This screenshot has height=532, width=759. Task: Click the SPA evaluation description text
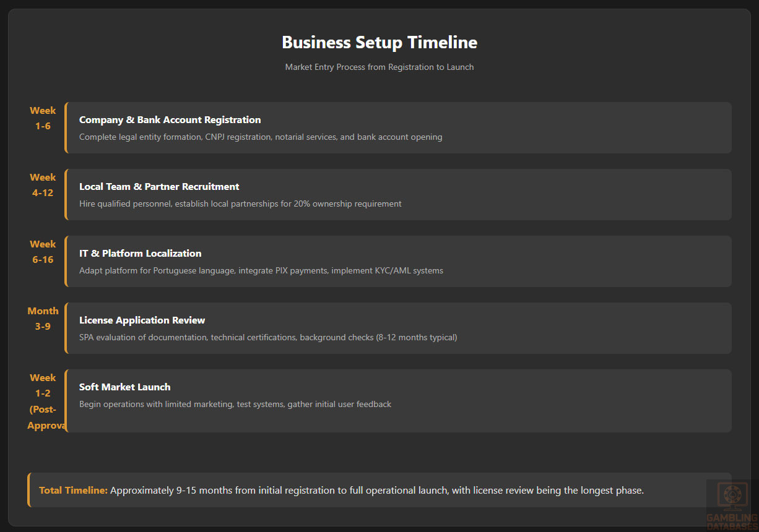[x=268, y=337]
